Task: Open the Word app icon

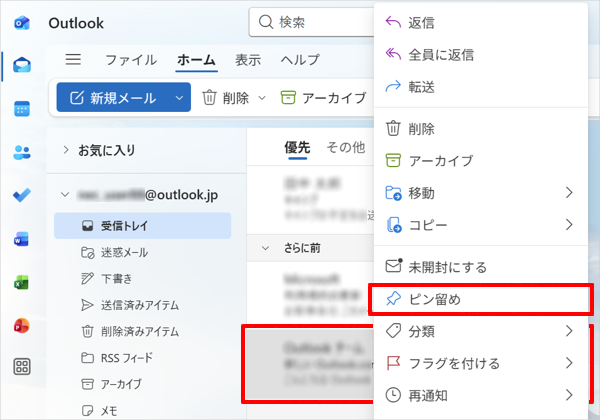Action: click(x=21, y=239)
